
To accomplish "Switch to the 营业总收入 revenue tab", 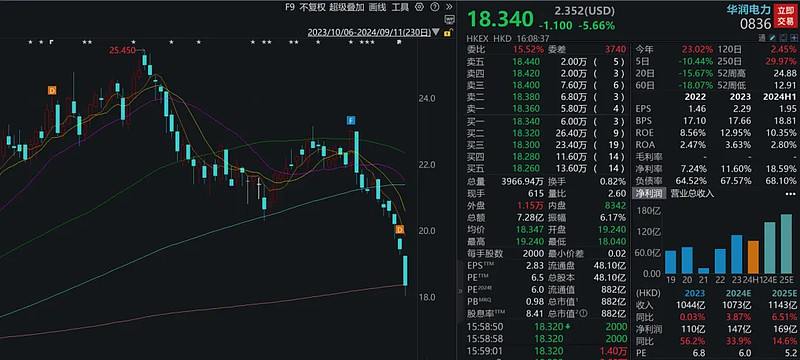I will click(x=692, y=194).
